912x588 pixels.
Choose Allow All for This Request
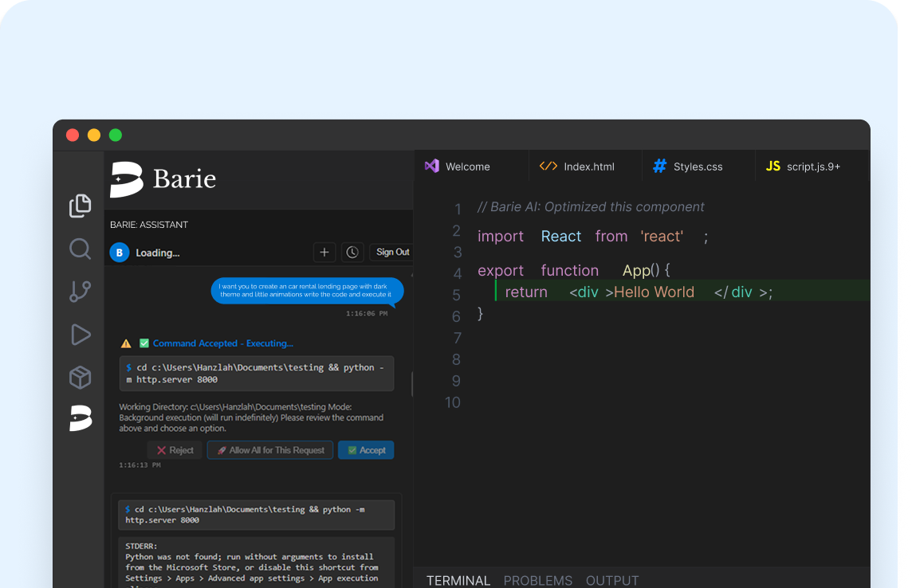tap(269, 449)
